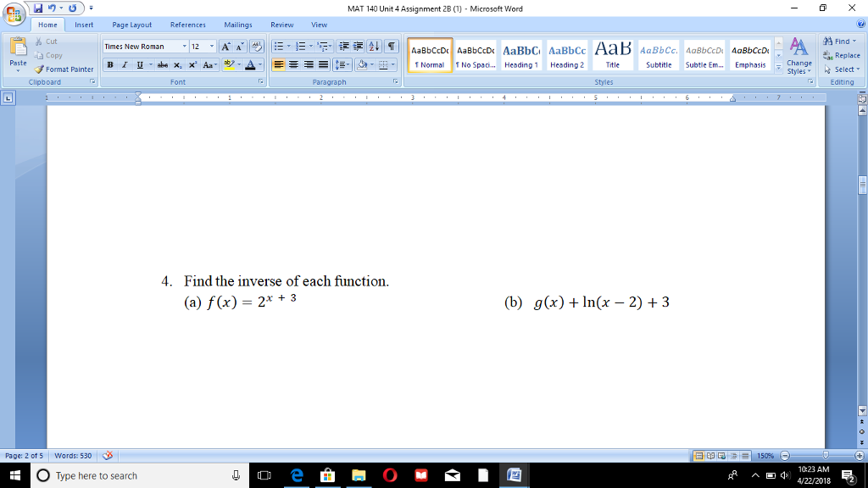Select the Subscript icon

coord(178,64)
